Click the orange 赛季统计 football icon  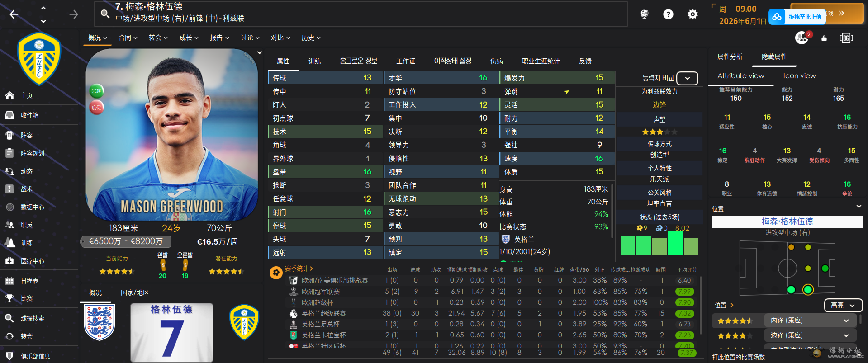tap(276, 273)
